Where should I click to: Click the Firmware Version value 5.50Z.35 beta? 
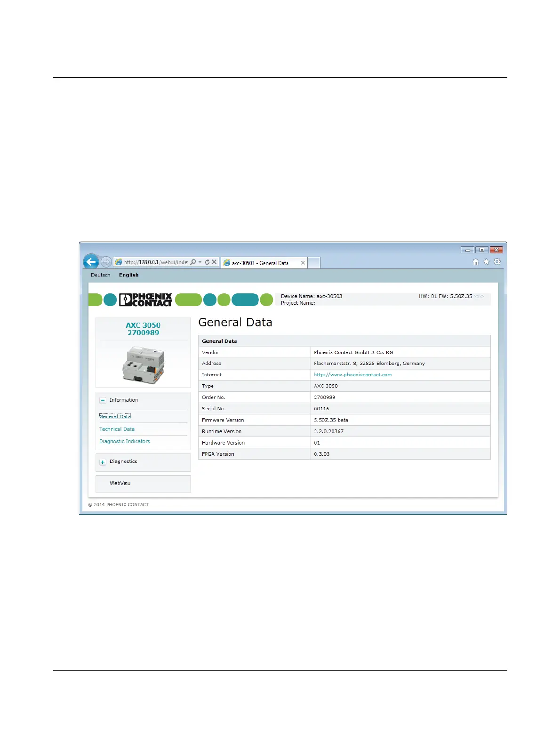pos(331,420)
